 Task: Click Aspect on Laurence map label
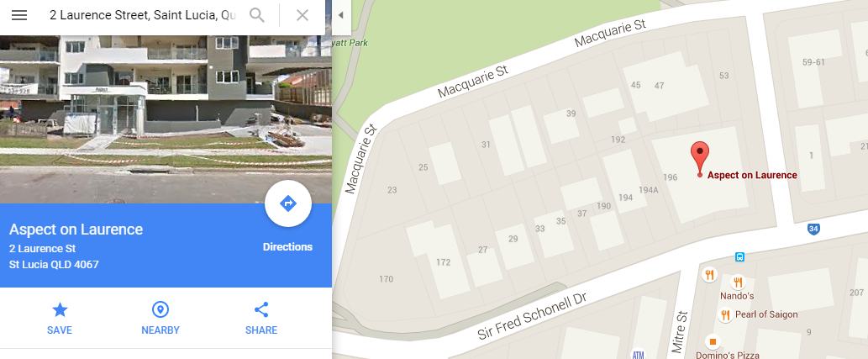[x=752, y=175]
